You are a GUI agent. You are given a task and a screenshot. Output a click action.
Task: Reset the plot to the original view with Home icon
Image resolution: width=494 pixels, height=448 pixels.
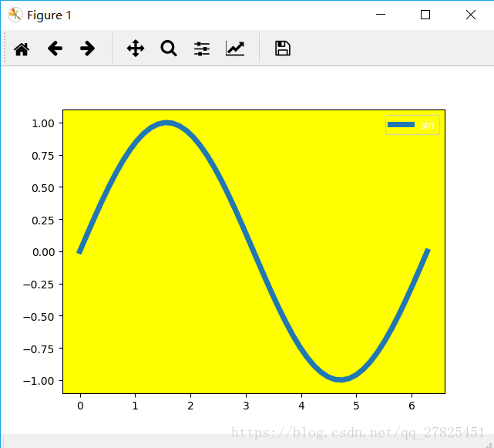pyautogui.click(x=22, y=49)
